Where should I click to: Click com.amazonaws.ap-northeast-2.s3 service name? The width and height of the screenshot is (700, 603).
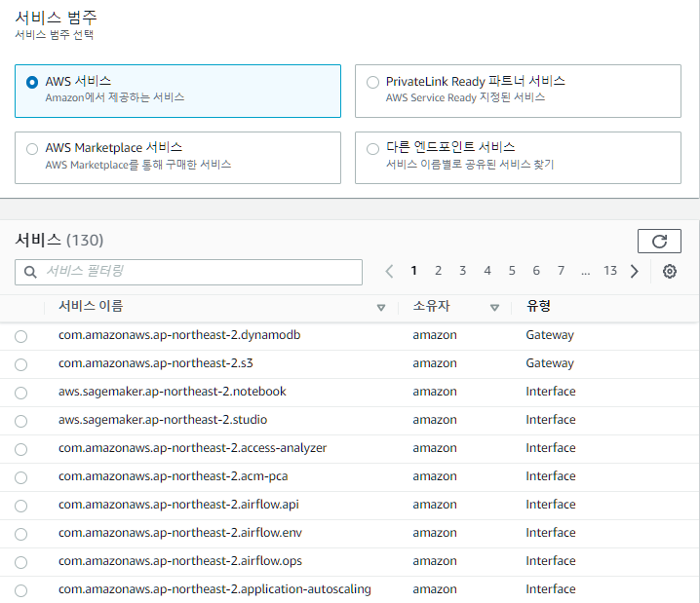tap(155, 363)
